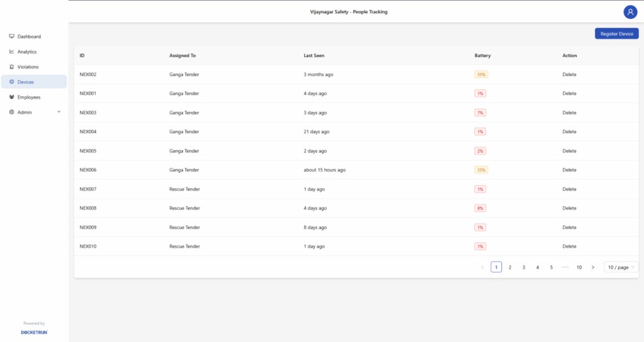Open the Analytics menu item
The width and height of the screenshot is (644, 342).
[27, 52]
